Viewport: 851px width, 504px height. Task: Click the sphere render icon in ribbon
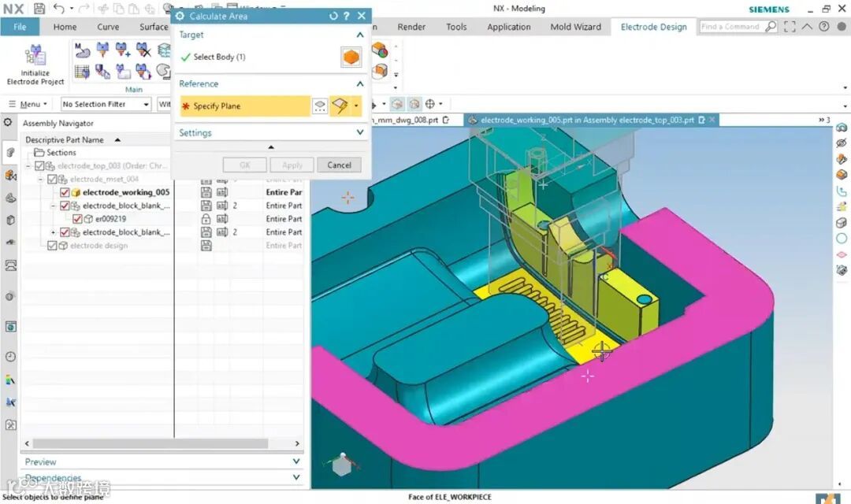[x=380, y=51]
